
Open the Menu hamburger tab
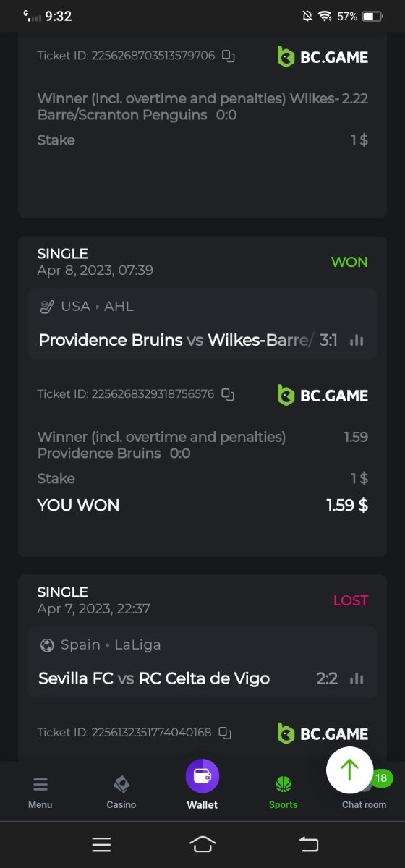coord(40,792)
